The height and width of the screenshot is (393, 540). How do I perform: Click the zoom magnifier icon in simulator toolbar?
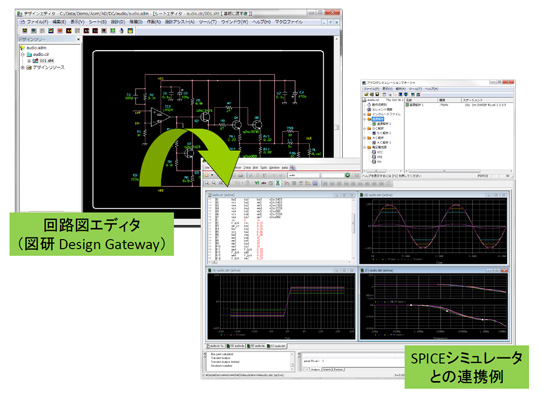pyautogui.click(x=207, y=183)
